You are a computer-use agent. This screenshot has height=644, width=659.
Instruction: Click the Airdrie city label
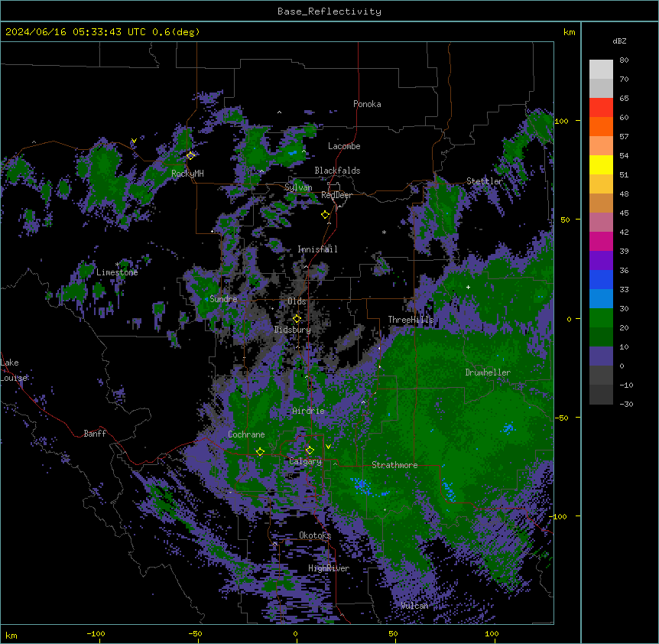click(x=309, y=411)
